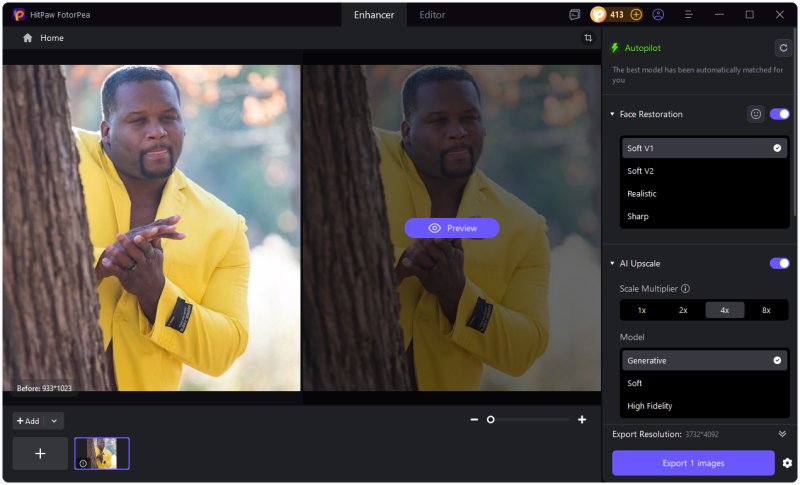Select Soft V1 face model

click(704, 148)
